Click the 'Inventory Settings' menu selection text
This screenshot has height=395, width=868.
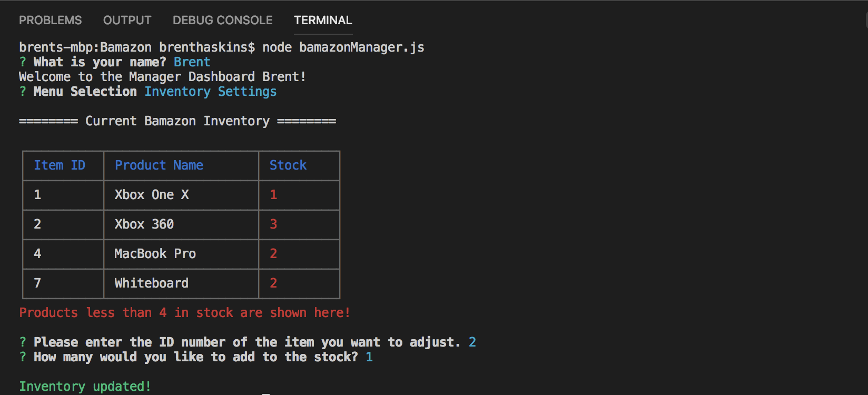[211, 92]
